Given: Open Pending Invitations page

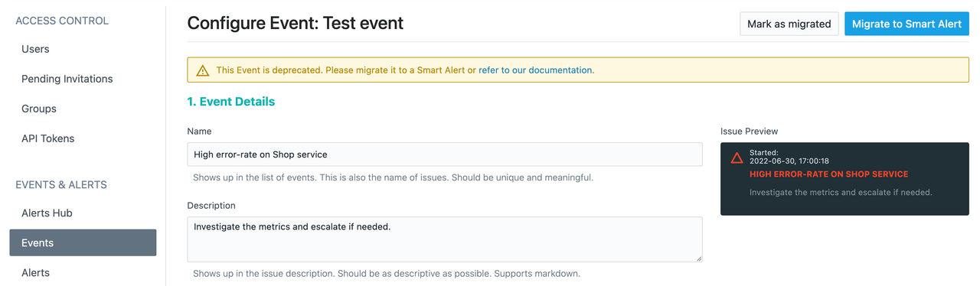Looking at the screenshot, I should (67, 79).
